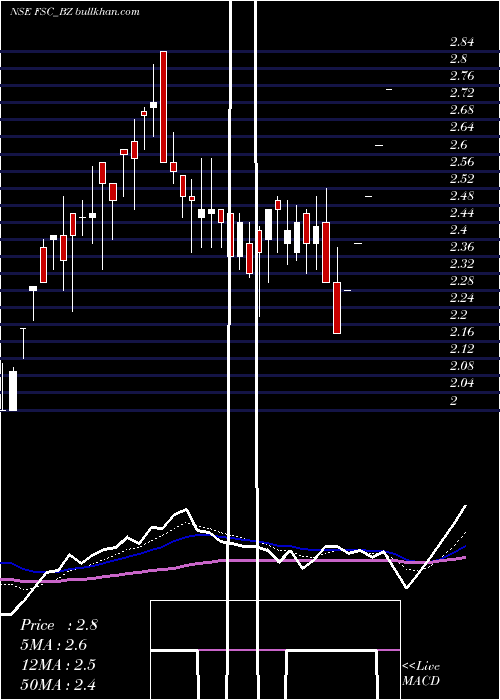Click the large white candlestick near 2.04
The height and width of the screenshot is (700, 500).
[13, 391]
